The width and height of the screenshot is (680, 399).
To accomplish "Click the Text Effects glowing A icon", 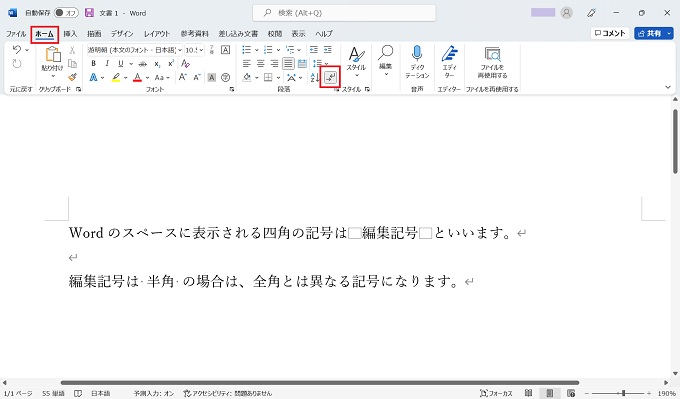I will (93, 78).
